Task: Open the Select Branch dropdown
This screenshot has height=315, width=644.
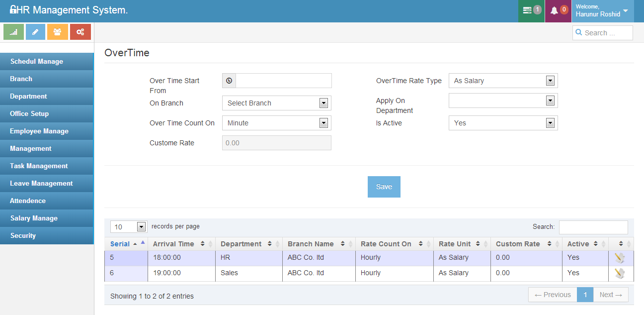Action: tap(276, 103)
